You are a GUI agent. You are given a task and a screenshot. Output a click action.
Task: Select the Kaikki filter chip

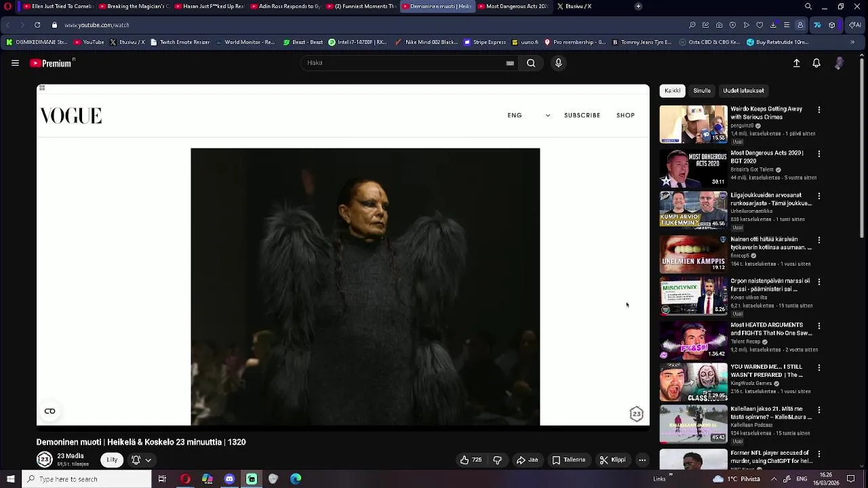pos(672,91)
